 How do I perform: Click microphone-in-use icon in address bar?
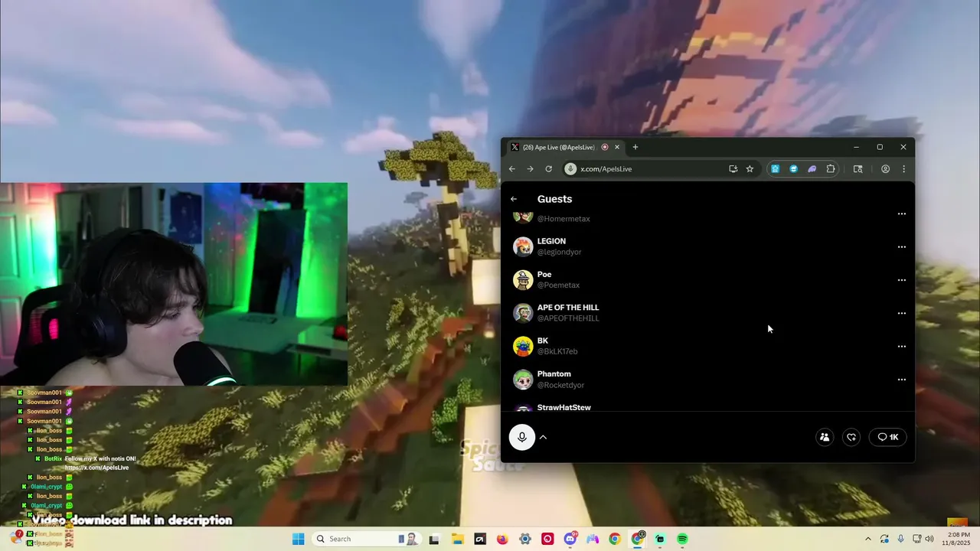coord(570,169)
